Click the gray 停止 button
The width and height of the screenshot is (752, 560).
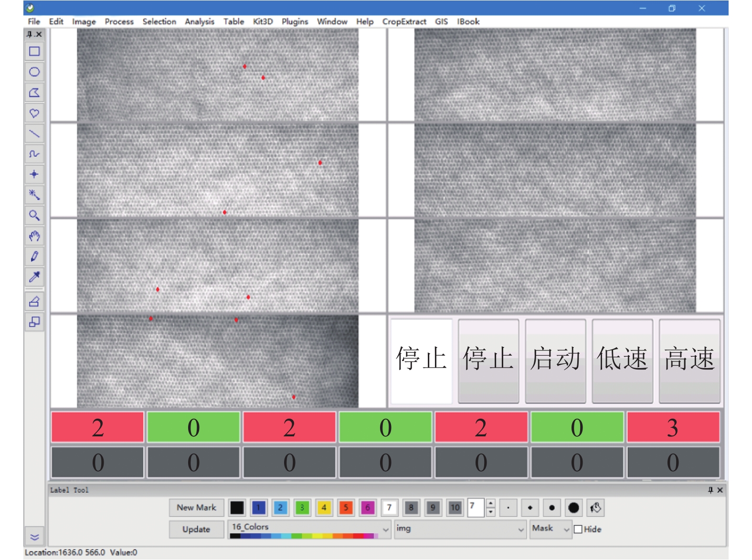pos(488,361)
